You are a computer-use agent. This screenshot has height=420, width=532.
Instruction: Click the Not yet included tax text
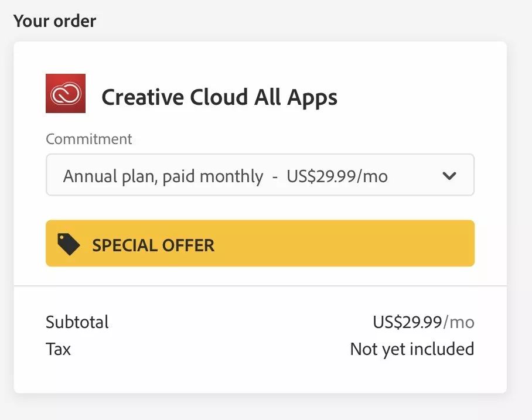(412, 349)
